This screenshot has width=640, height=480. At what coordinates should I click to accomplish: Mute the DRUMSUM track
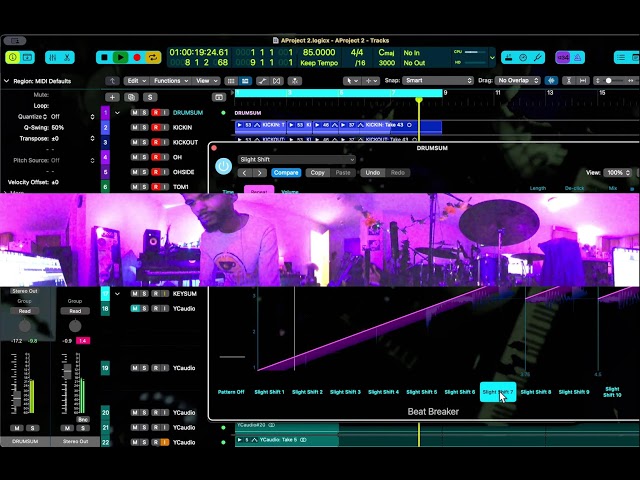[134, 113]
